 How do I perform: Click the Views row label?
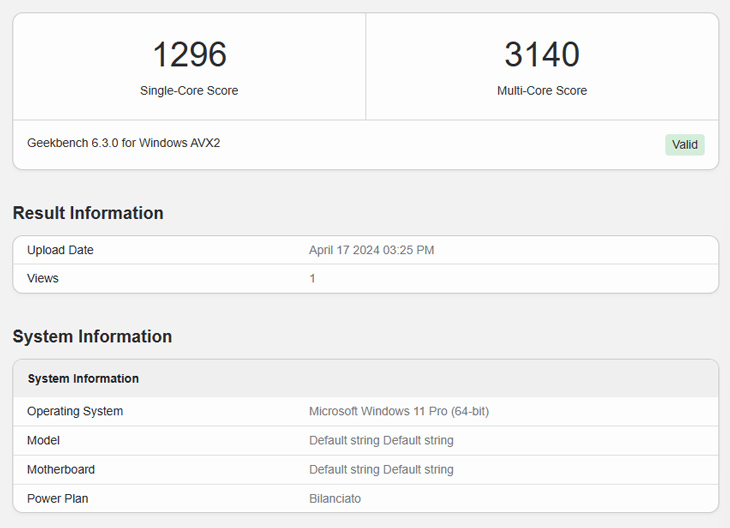[43, 279]
